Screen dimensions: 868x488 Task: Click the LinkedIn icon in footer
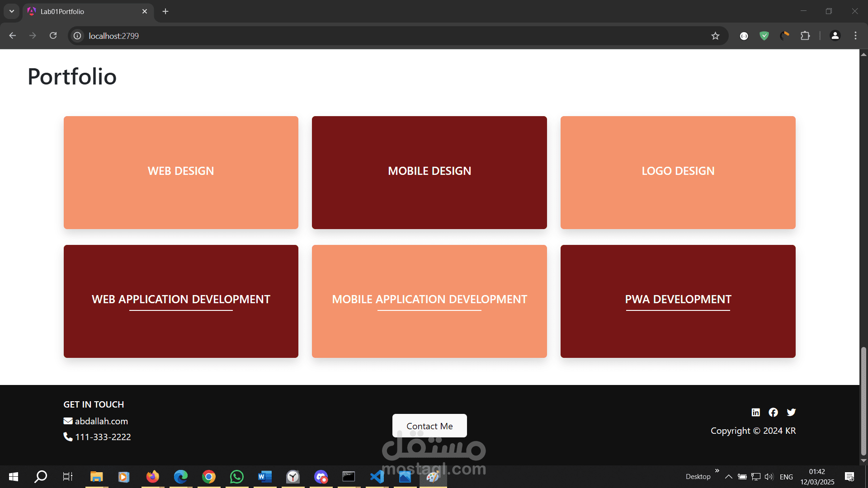[755, 412]
